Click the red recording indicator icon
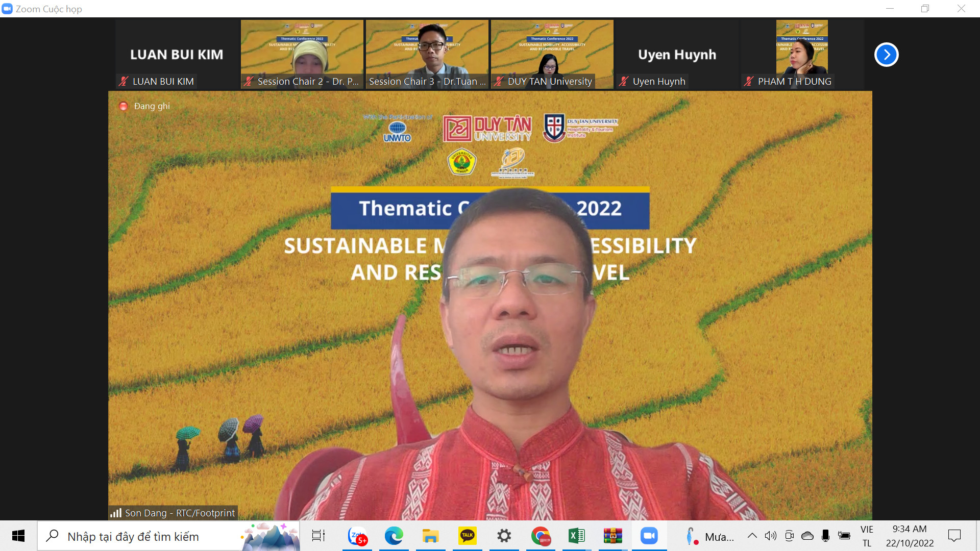This screenshot has width=980, height=551. (x=123, y=106)
